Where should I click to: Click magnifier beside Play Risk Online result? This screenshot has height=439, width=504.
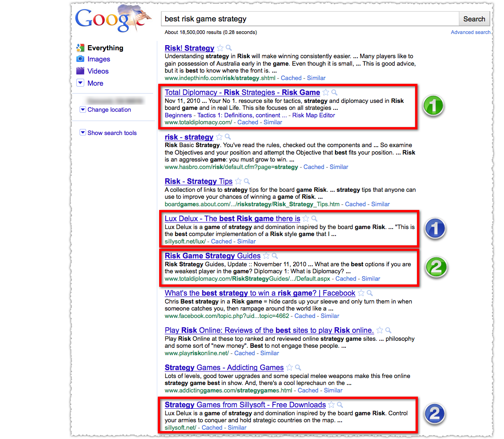[389, 330]
